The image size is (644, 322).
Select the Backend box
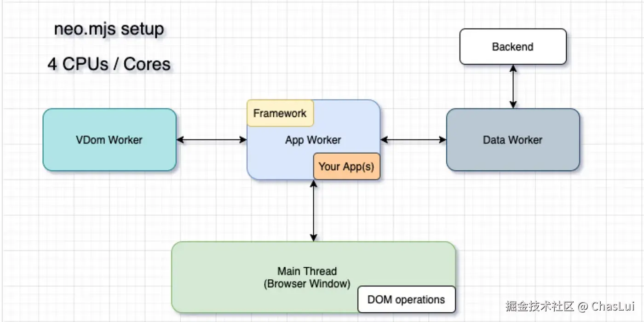(513, 46)
